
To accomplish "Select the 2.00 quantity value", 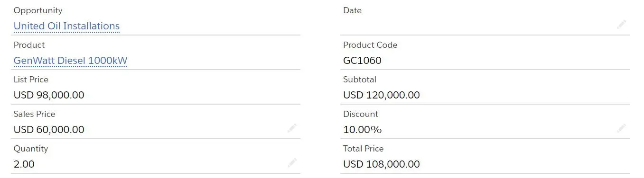I will click(x=24, y=164).
